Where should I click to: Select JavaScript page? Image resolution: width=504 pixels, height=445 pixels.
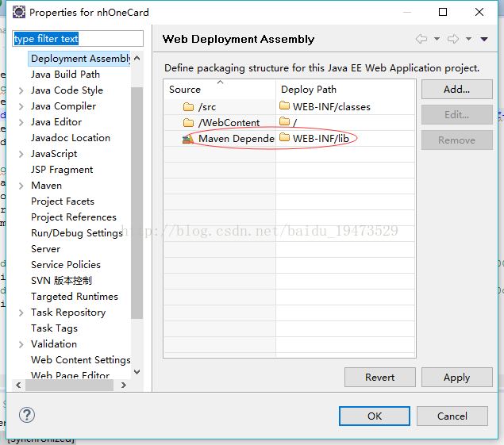(54, 154)
